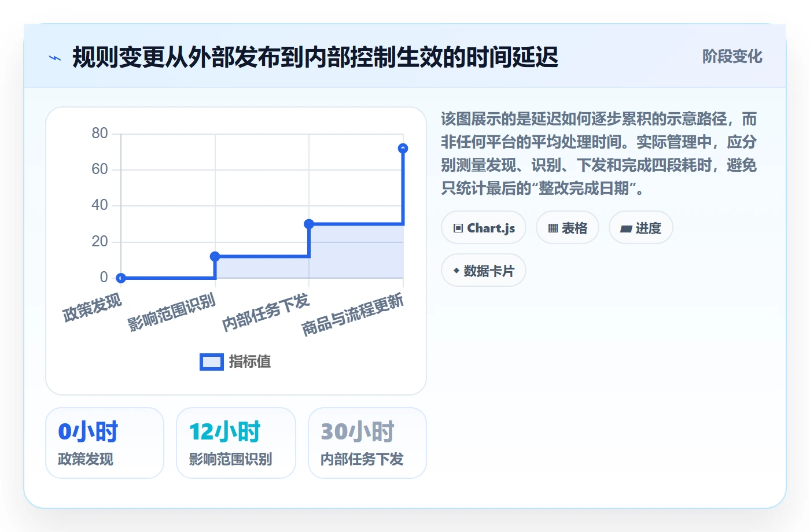The height and width of the screenshot is (532, 810).
Task: Click the description paragraph starting 该图展示的是
Action: click(599, 154)
